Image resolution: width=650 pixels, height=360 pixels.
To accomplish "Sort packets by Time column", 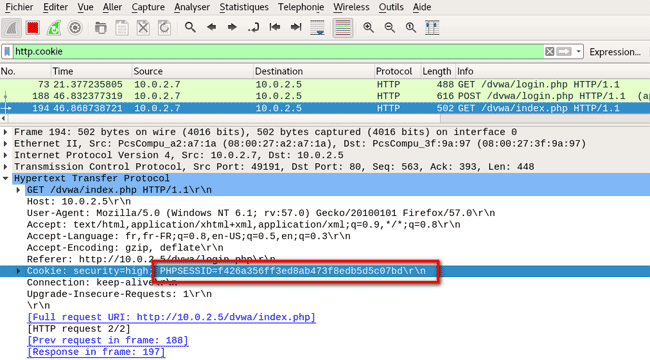I will (91, 71).
